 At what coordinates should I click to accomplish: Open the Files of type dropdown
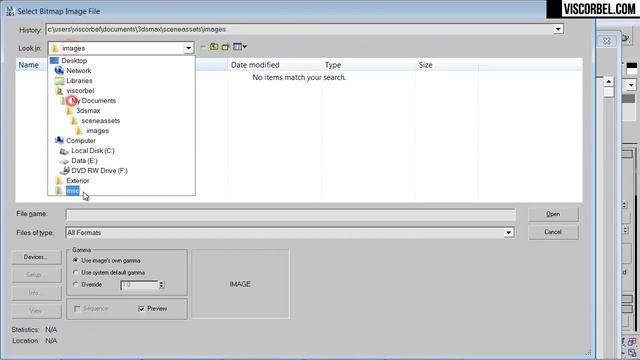pos(509,233)
